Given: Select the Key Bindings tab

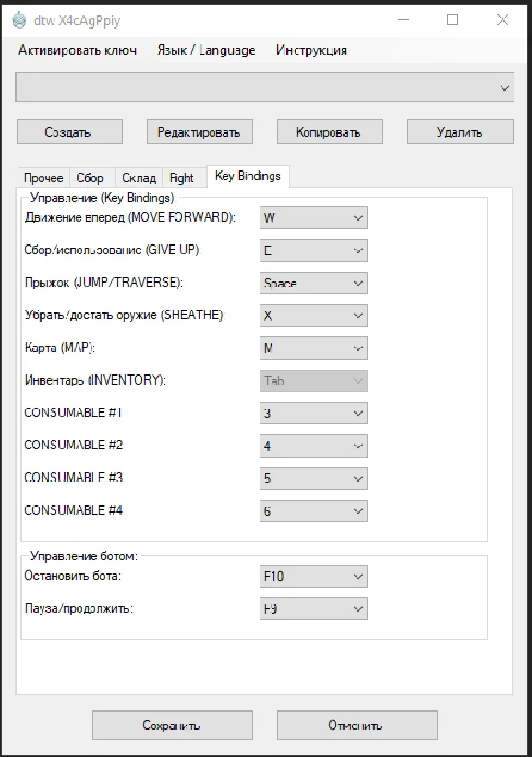Looking at the screenshot, I should pyautogui.click(x=248, y=176).
